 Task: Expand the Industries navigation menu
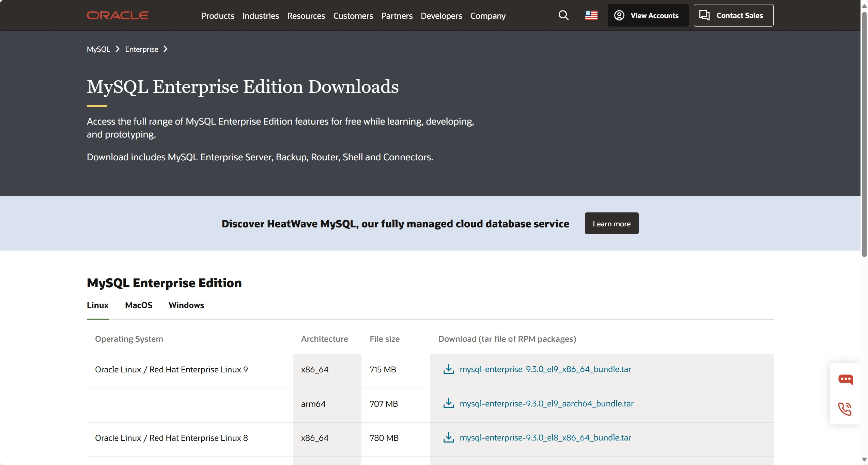(261, 16)
